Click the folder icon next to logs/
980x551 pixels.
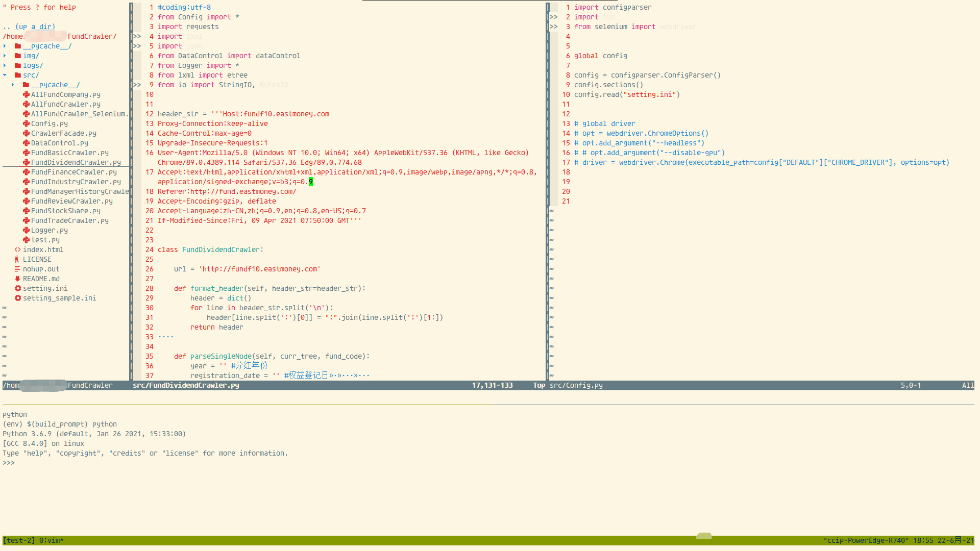(x=18, y=65)
